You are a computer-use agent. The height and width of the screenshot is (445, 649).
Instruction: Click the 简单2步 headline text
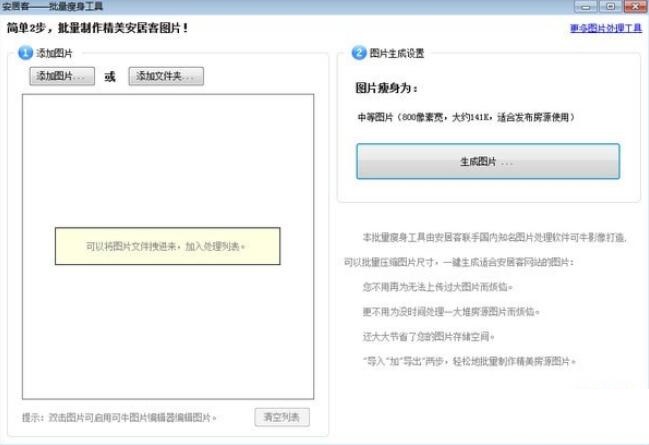click(97, 28)
